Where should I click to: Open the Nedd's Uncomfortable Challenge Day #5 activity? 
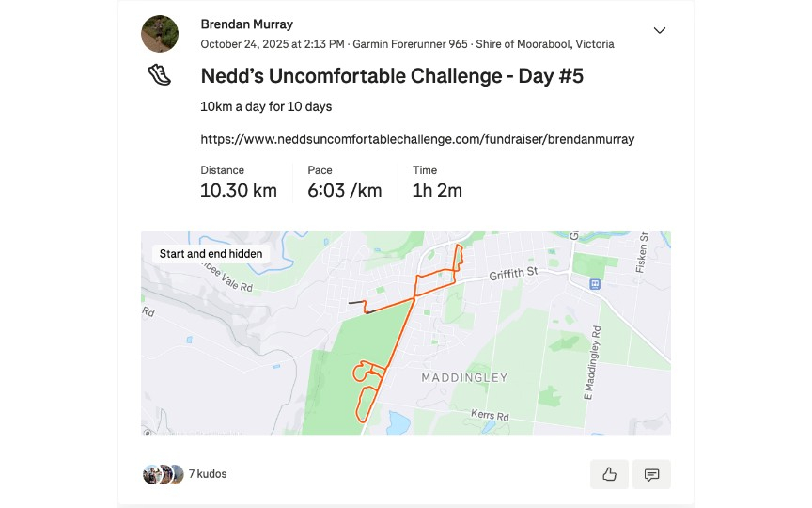point(392,76)
